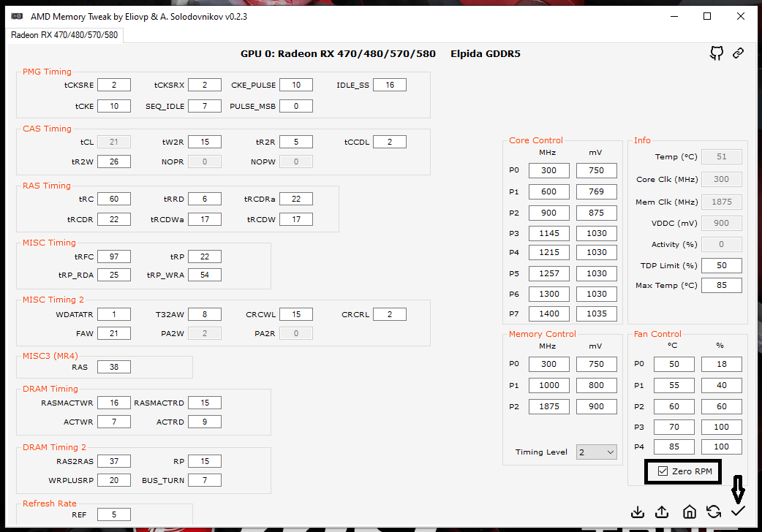Apply changes with the checkmark icon
Screen dimensions: 762x532
coord(738,511)
